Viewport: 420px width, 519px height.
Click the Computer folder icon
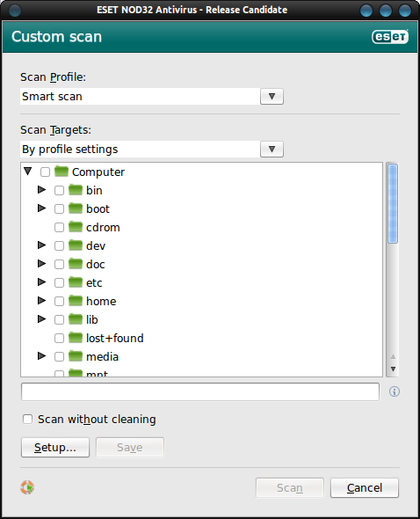point(62,172)
